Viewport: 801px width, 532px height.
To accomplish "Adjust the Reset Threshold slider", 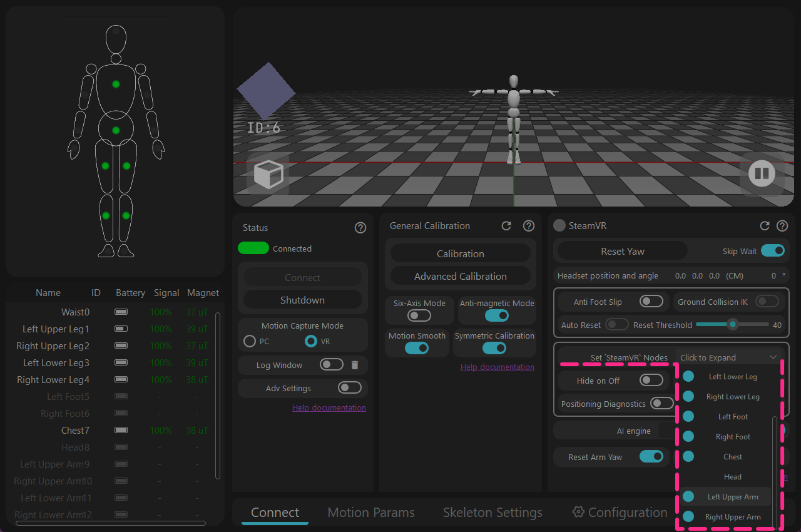I will [732, 325].
